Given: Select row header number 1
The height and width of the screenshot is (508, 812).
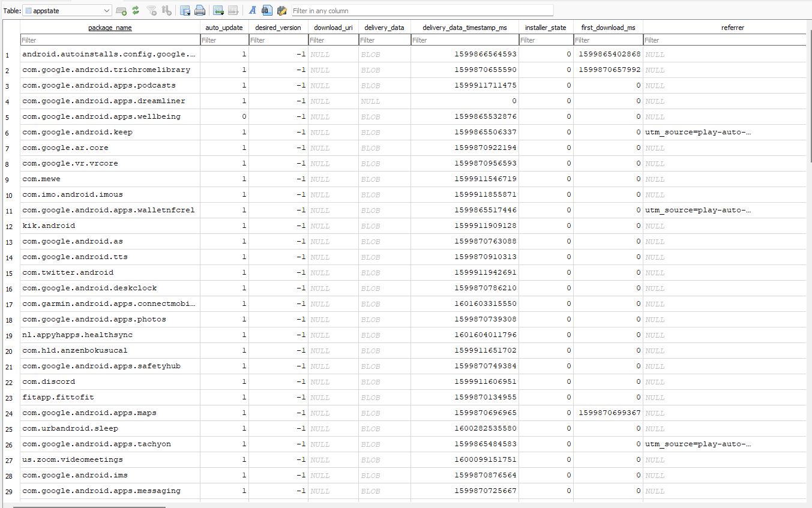Looking at the screenshot, I should tap(11, 55).
